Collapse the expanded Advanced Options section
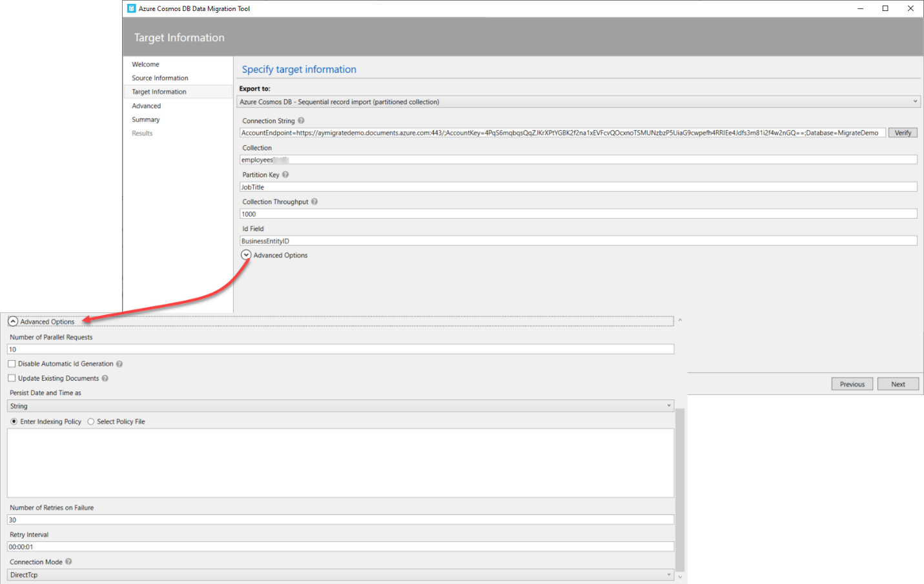 (13, 321)
